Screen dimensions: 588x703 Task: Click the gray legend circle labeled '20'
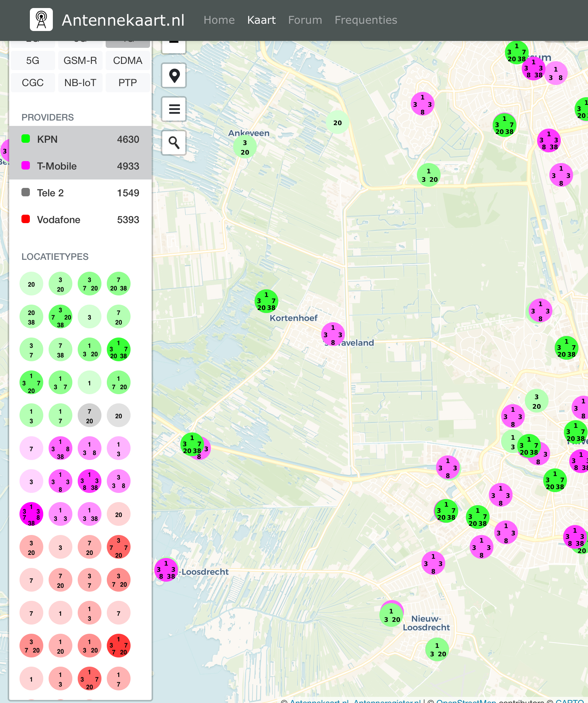pyautogui.click(x=119, y=416)
